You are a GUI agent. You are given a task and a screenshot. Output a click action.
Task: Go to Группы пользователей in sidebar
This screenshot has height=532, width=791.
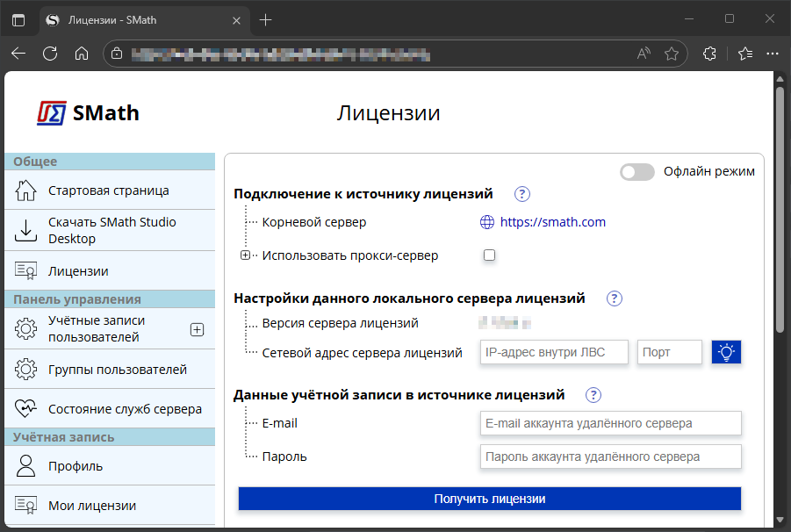pyautogui.click(x=118, y=370)
